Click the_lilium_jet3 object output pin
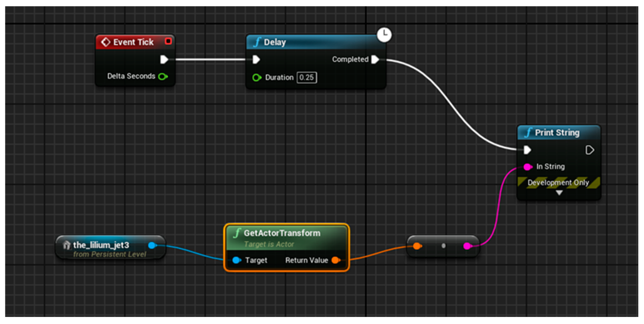The width and height of the screenshot is (644, 324). 152,245
